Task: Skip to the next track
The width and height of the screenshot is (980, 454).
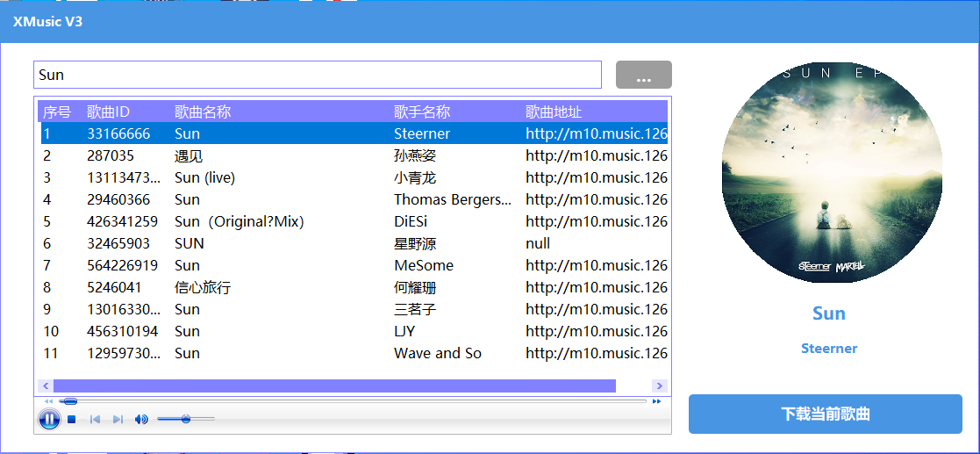Action: click(118, 419)
